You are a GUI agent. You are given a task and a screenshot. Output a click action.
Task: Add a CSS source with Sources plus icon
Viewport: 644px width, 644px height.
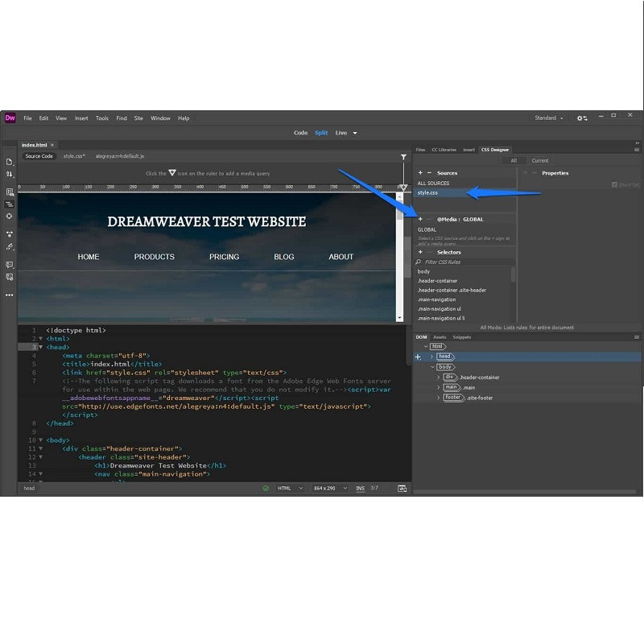(420, 173)
